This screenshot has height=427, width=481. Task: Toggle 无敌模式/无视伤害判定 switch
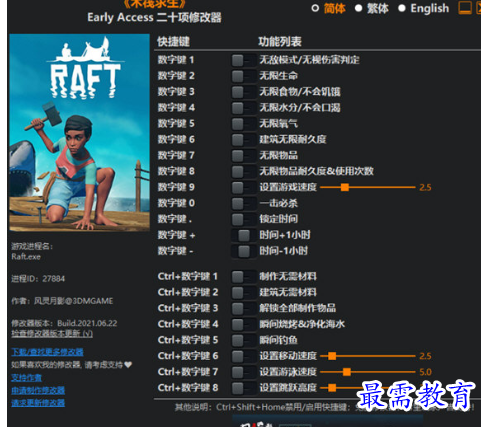[244, 60]
